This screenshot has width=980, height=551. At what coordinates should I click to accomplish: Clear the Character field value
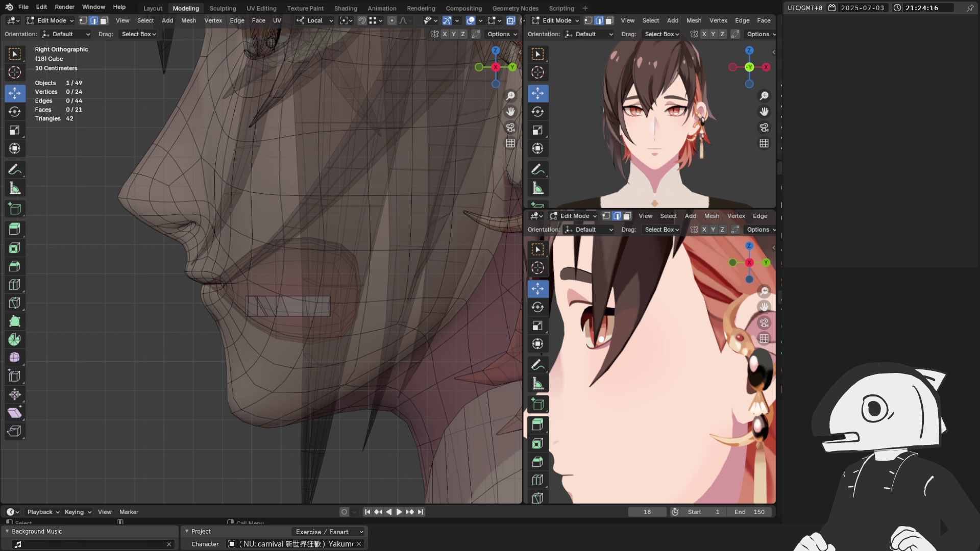359,544
